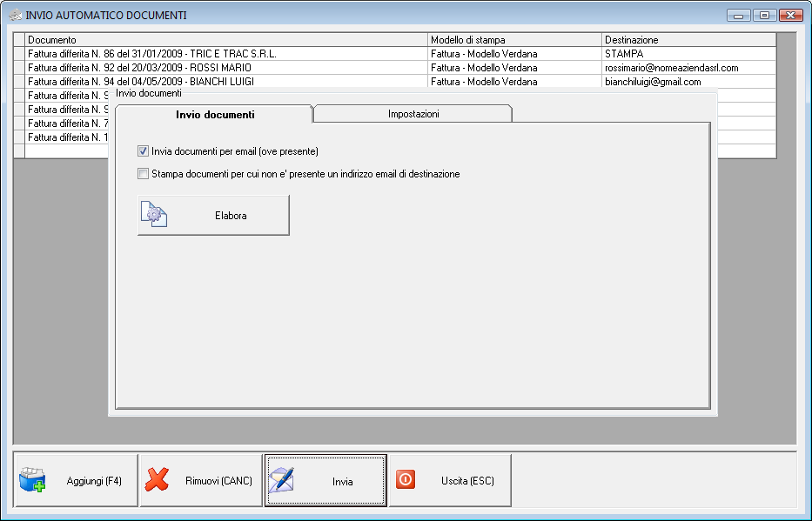This screenshot has height=521, width=812.
Task: Click the Destinazione column header
Action: 631,39
